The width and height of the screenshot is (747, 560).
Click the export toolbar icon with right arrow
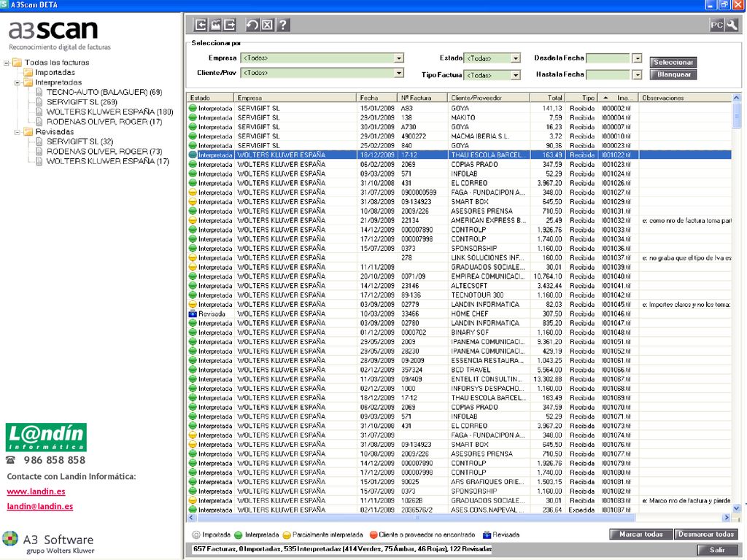[230, 25]
